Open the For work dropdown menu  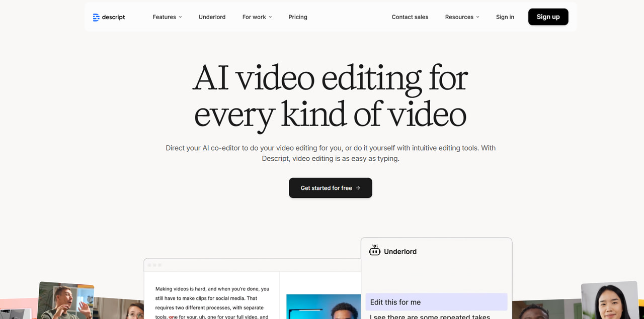[257, 17]
